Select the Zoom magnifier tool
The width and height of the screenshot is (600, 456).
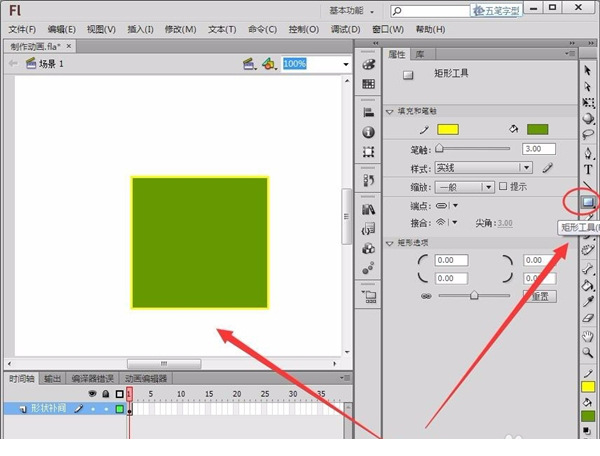click(x=588, y=352)
